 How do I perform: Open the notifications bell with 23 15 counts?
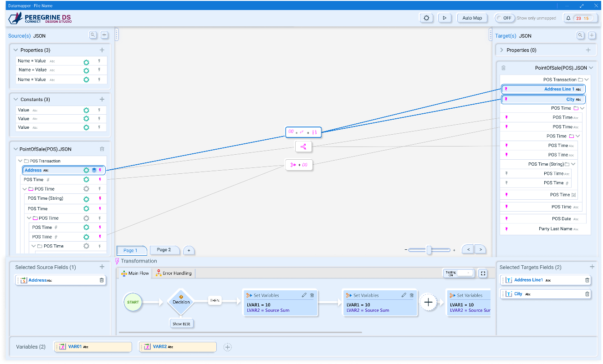point(580,18)
